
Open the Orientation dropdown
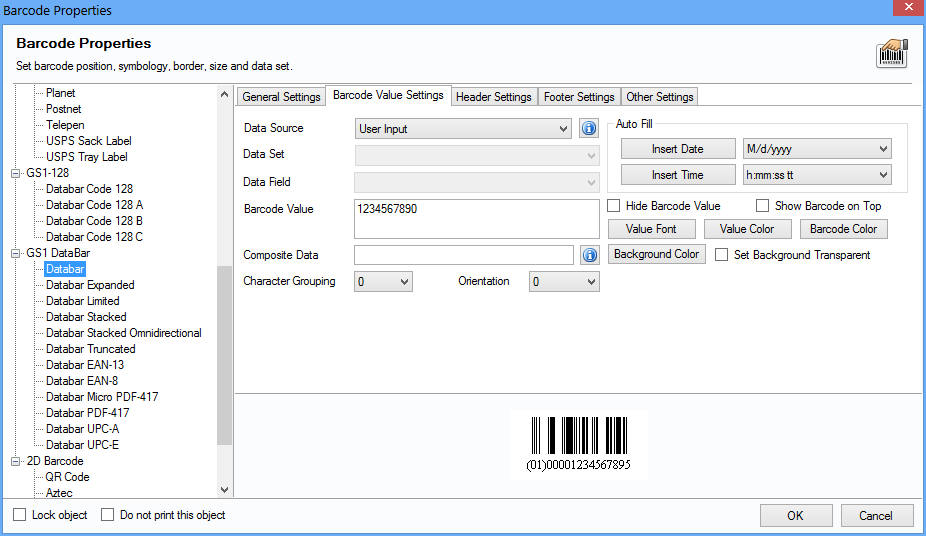(564, 282)
